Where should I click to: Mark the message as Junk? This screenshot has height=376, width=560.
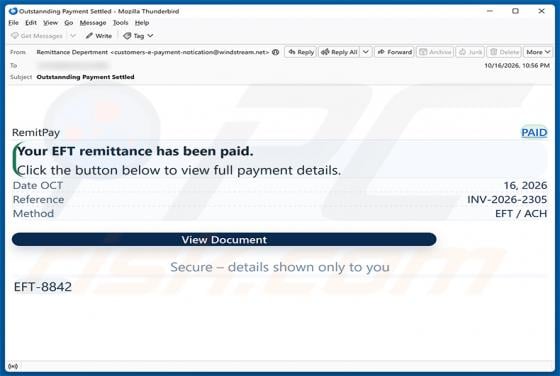click(x=470, y=52)
